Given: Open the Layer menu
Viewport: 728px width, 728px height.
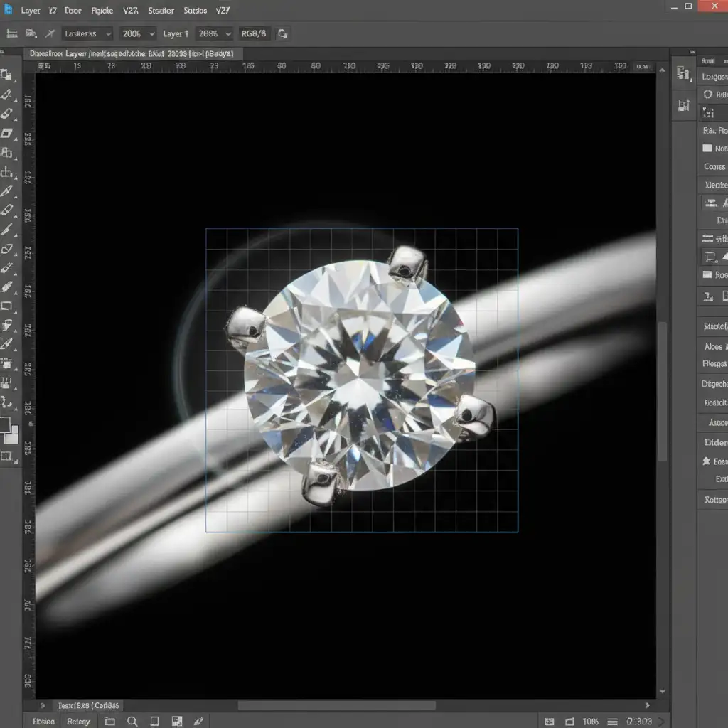Looking at the screenshot, I should [x=31, y=10].
